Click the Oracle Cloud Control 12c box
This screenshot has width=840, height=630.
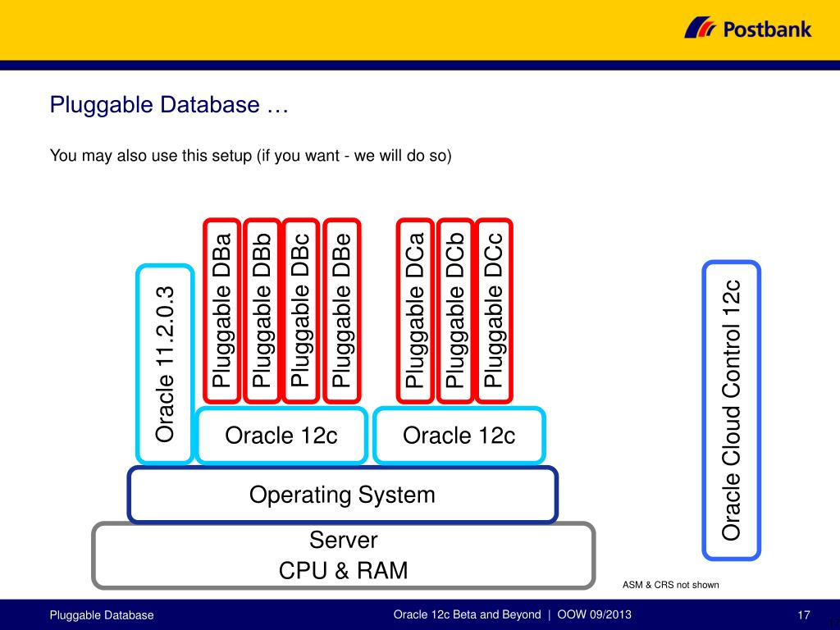[731, 410]
